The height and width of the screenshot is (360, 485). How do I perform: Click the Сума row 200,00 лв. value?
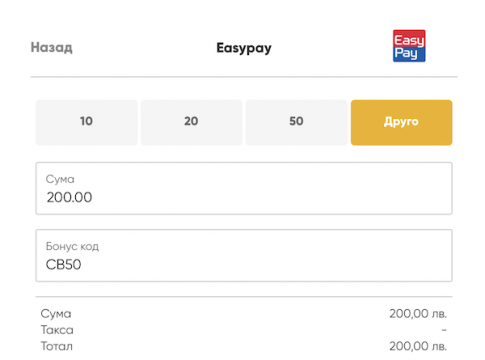[418, 314]
